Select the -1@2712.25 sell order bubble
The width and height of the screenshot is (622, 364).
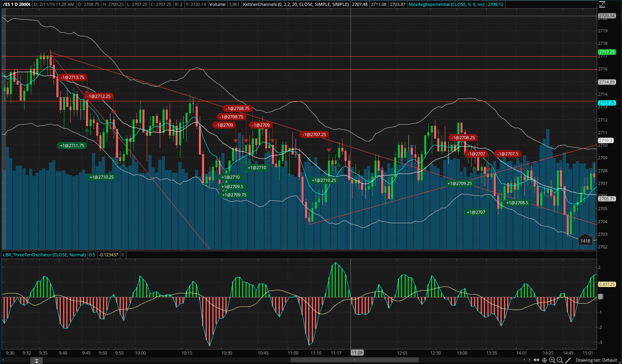(x=99, y=96)
